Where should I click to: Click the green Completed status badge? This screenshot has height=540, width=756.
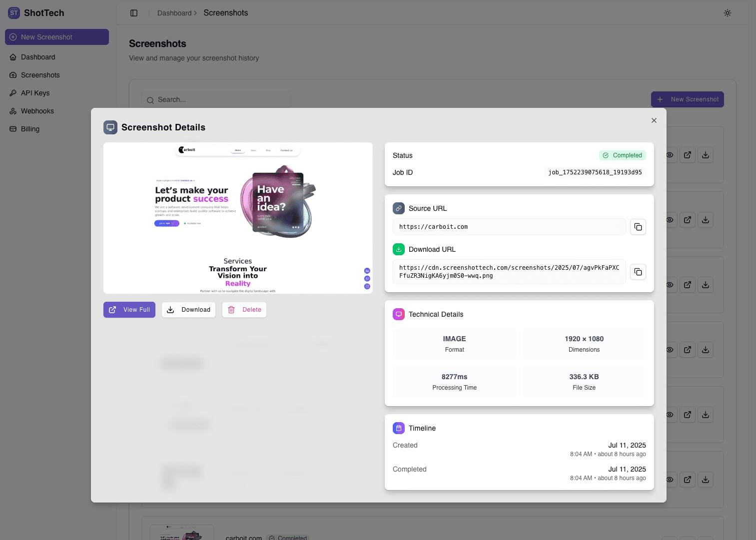[x=623, y=155]
